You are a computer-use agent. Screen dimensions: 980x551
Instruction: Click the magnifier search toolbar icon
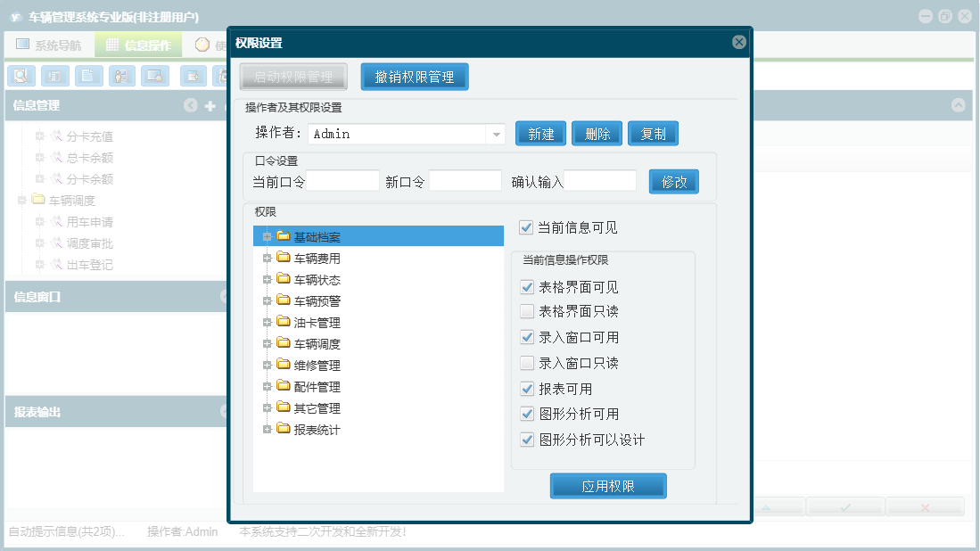coord(21,76)
